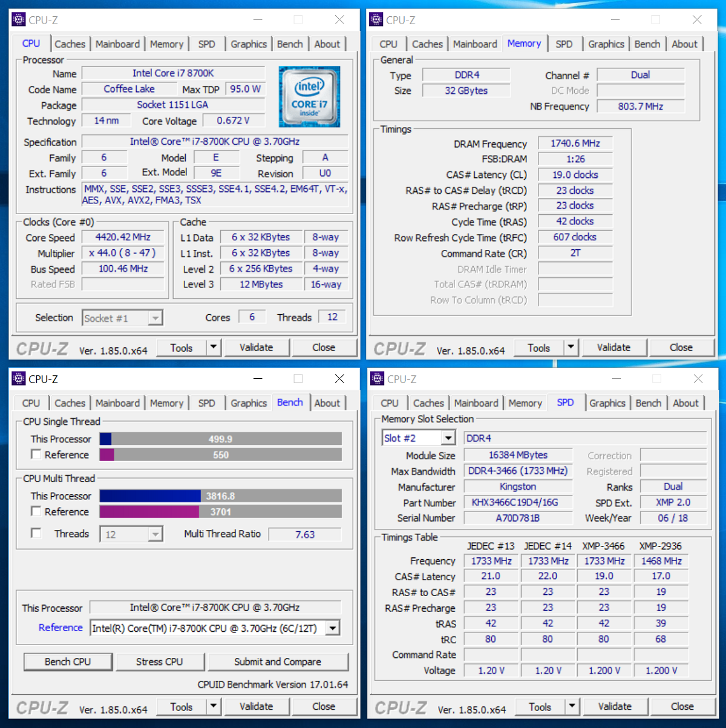726x728 pixels.
Task: Click the Core Speed value 4420.42 MHz
Action: pos(123,237)
